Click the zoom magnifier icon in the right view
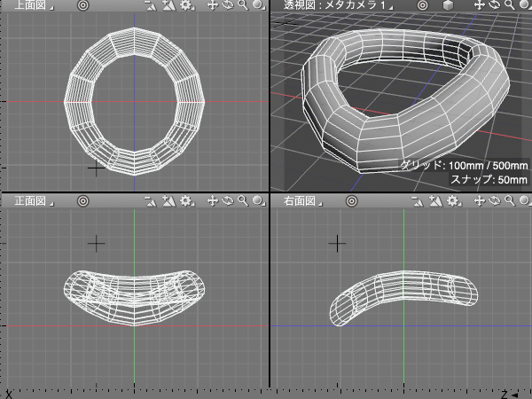532x399 pixels. click(508, 202)
